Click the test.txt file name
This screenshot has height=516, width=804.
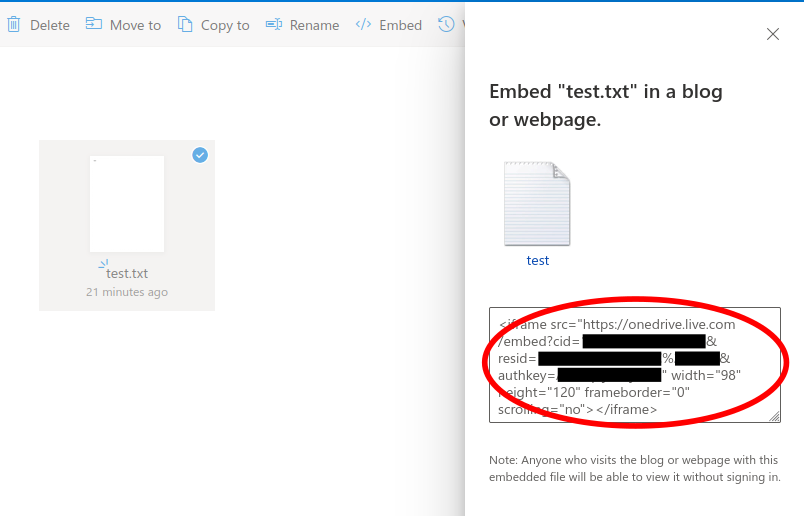(x=127, y=273)
